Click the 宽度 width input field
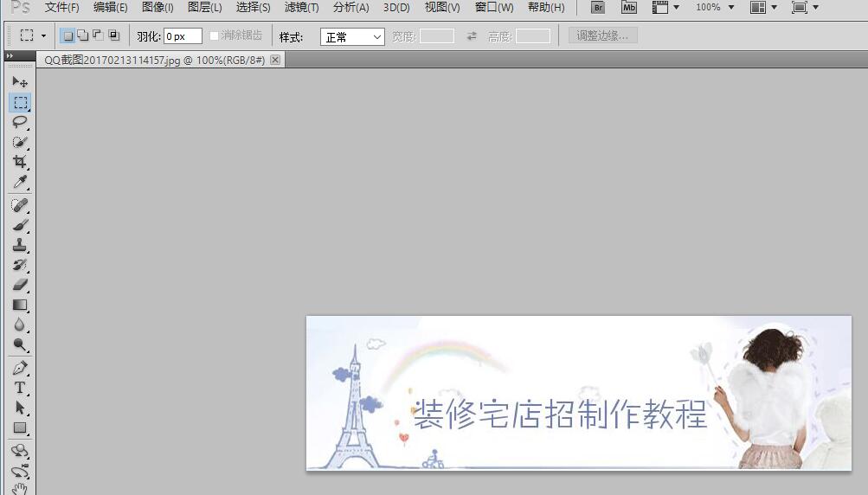Image resolution: width=868 pixels, height=495 pixels. pos(437,36)
